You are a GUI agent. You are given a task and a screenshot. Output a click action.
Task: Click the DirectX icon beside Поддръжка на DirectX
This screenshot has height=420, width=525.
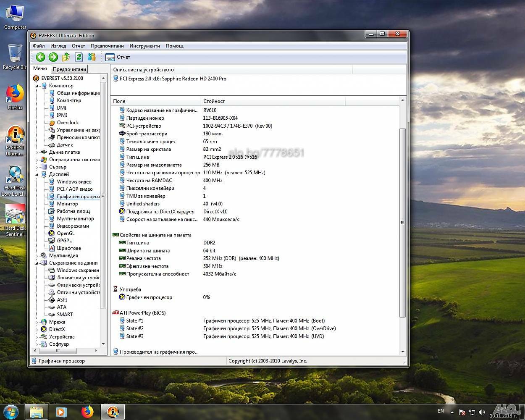tap(122, 212)
